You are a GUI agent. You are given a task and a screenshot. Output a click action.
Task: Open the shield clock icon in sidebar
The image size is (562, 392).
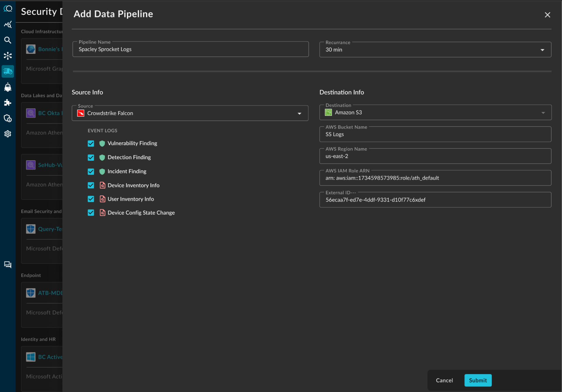pos(8,118)
